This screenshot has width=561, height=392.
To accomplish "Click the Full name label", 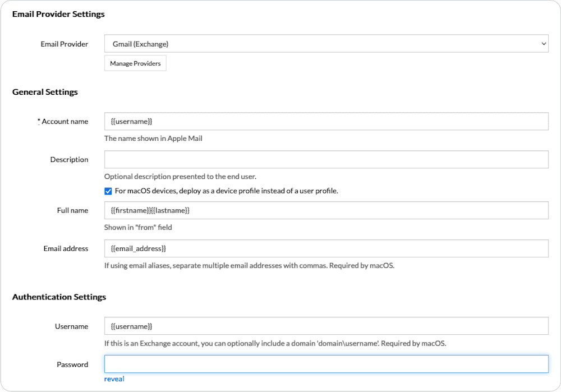I will click(72, 211).
